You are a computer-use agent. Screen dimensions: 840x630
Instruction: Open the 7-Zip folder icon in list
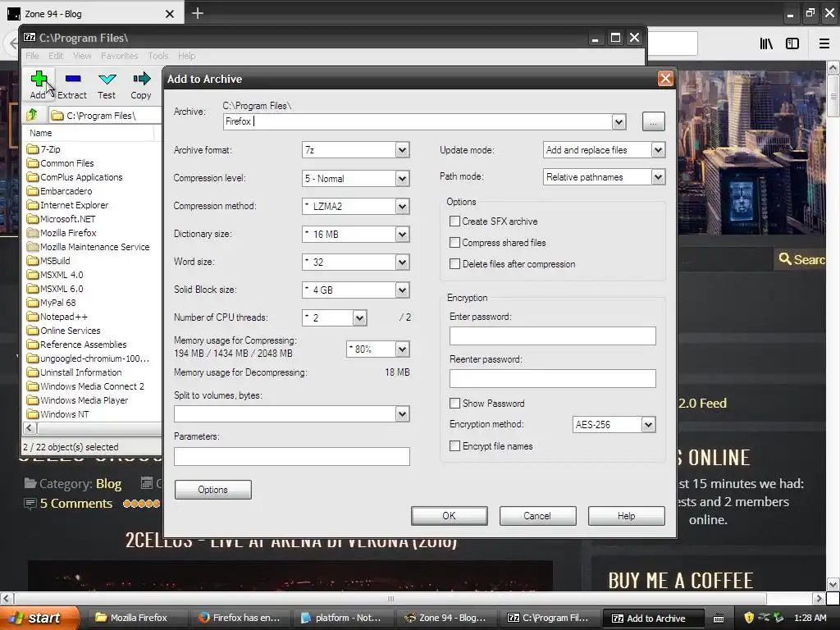[x=33, y=149]
